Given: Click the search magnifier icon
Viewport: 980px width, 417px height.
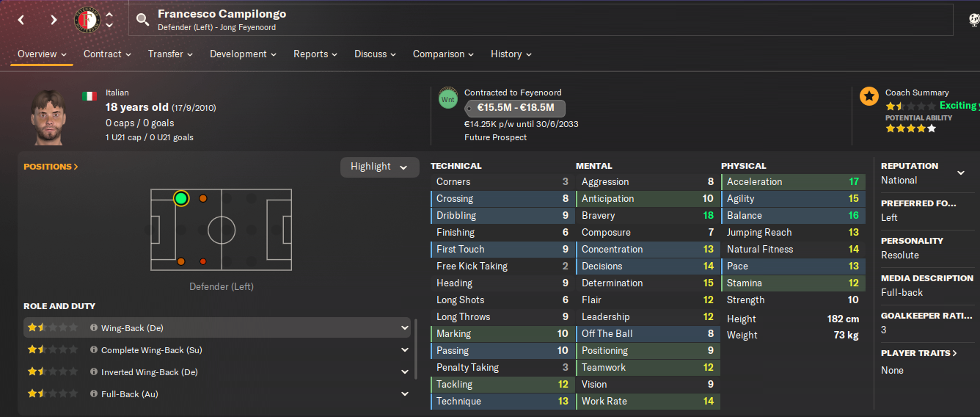Looking at the screenshot, I should (142, 20).
